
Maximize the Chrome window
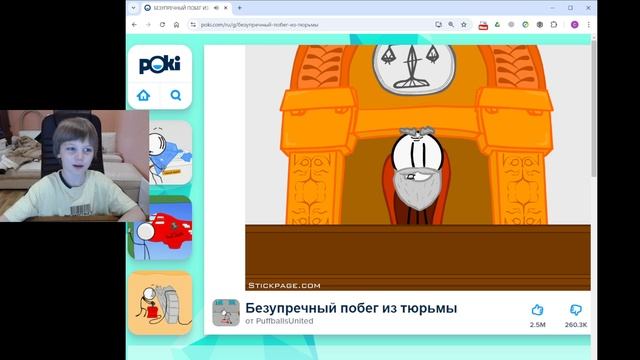click(570, 8)
